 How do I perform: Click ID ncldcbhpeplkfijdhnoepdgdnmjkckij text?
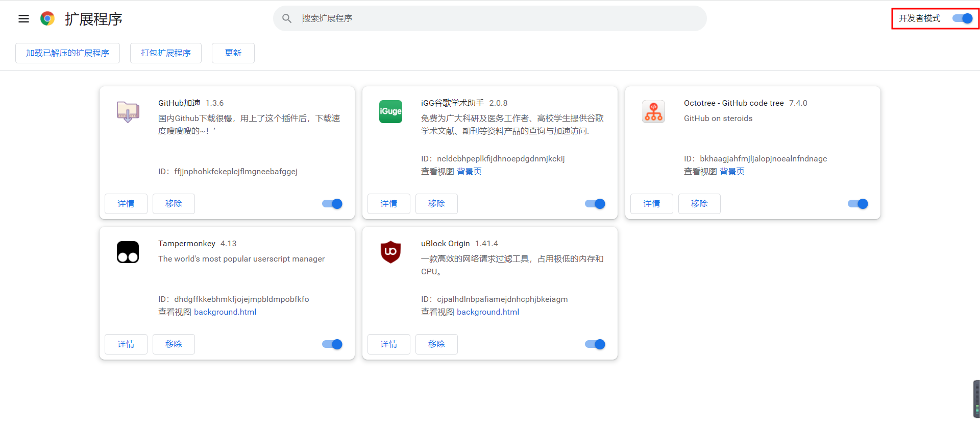point(493,159)
